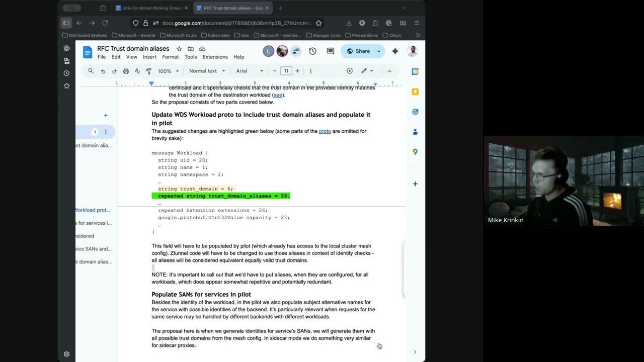The width and height of the screenshot is (644, 362).
Task: Decrease font size with minus
Action: pos(274,71)
